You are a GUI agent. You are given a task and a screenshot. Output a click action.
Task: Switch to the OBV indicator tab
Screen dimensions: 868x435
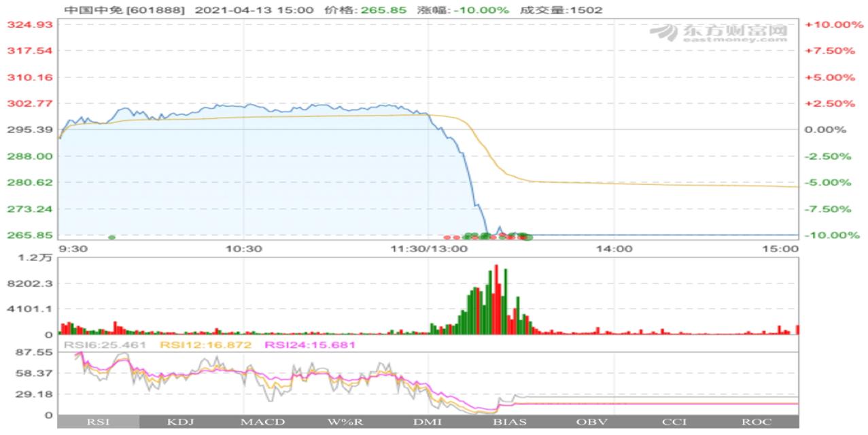coord(592,422)
